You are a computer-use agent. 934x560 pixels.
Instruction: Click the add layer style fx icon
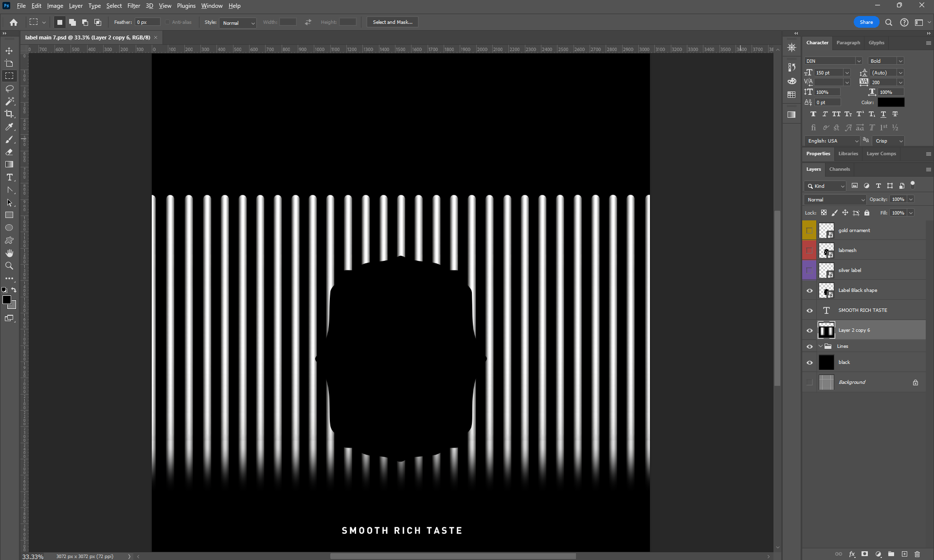[852, 554]
